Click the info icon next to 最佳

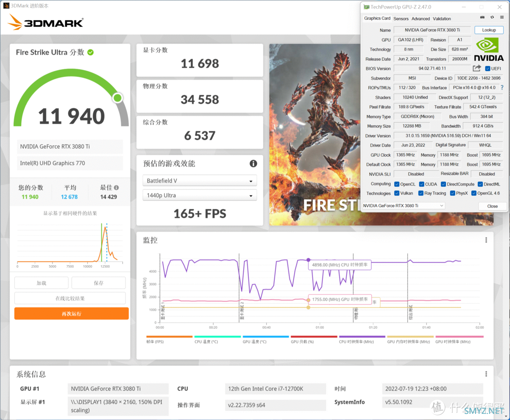117,187
